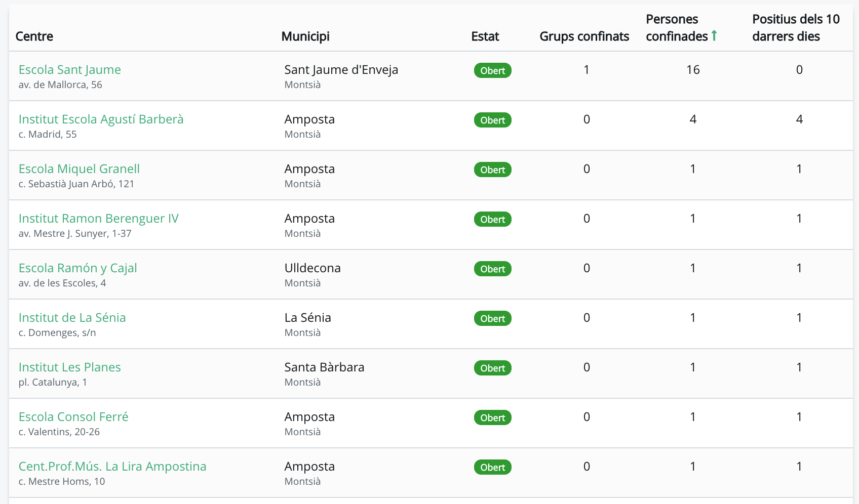Image resolution: width=859 pixels, height=504 pixels.
Task: Select the La Sénia municipality cell
Action: click(x=308, y=318)
